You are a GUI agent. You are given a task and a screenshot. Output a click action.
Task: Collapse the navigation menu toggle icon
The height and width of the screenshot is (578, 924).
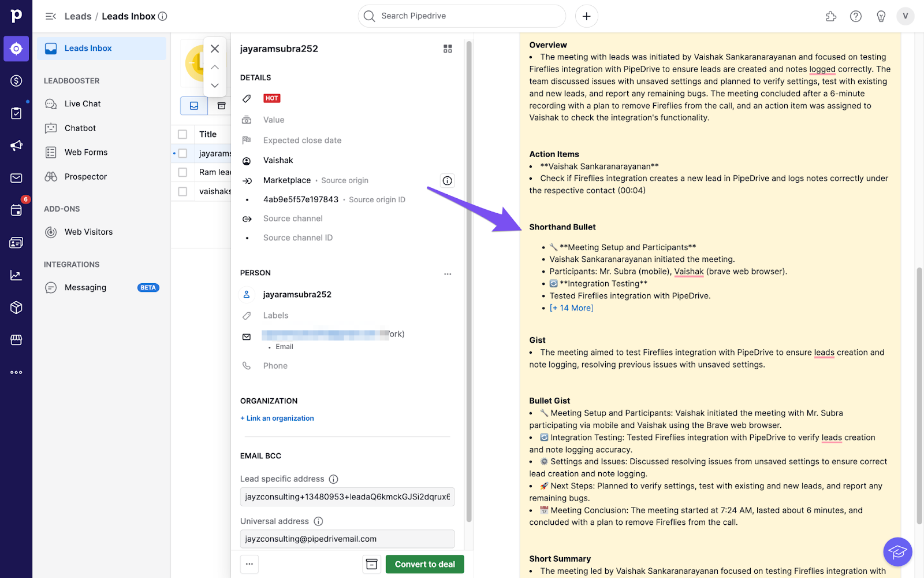(51, 16)
